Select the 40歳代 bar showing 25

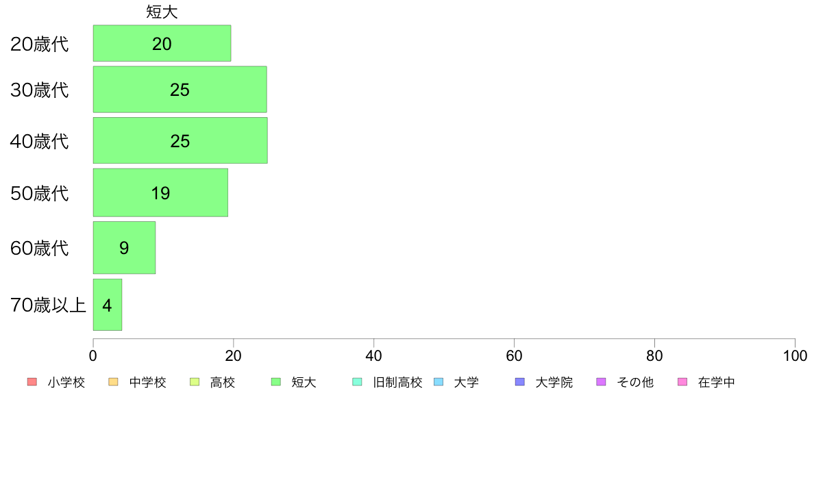180,140
